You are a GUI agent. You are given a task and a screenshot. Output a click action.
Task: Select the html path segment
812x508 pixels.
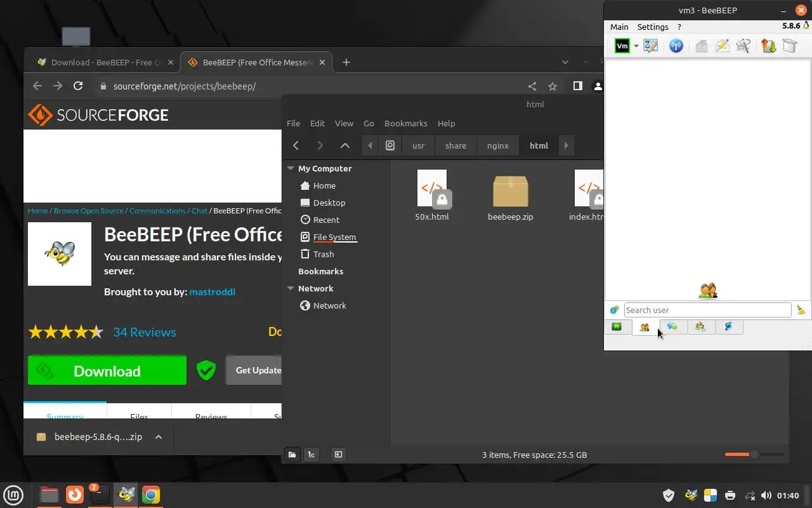tap(539, 145)
